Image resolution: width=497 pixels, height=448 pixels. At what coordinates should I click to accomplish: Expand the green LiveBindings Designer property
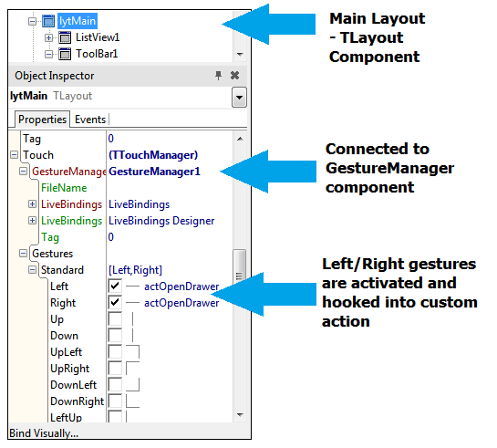[x=32, y=221]
